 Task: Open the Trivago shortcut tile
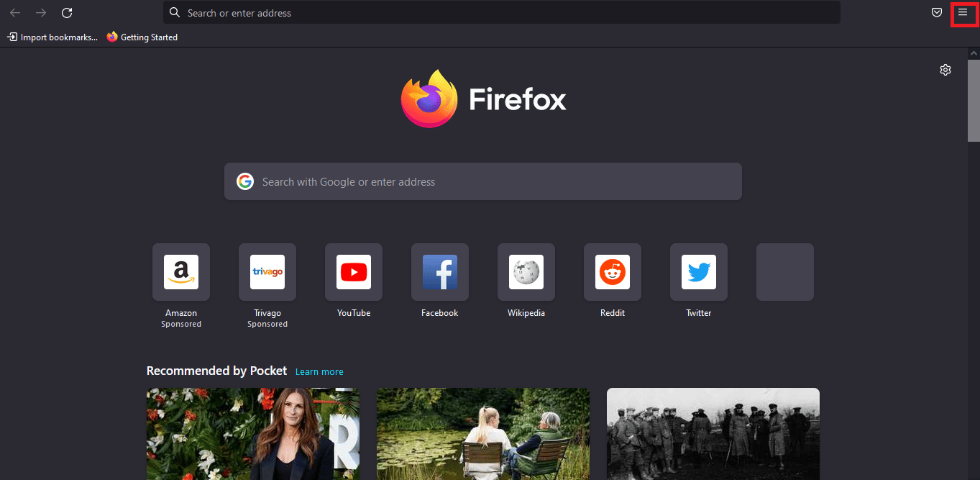point(267,272)
